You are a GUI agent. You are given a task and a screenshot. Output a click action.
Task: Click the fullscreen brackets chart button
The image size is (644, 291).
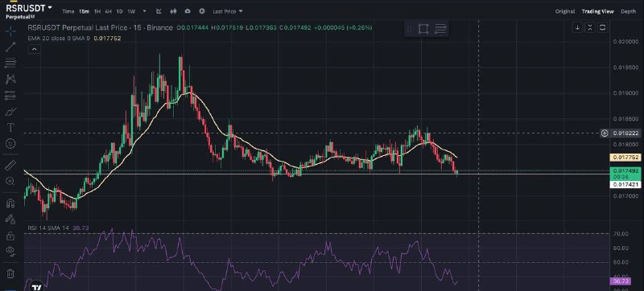click(x=602, y=27)
